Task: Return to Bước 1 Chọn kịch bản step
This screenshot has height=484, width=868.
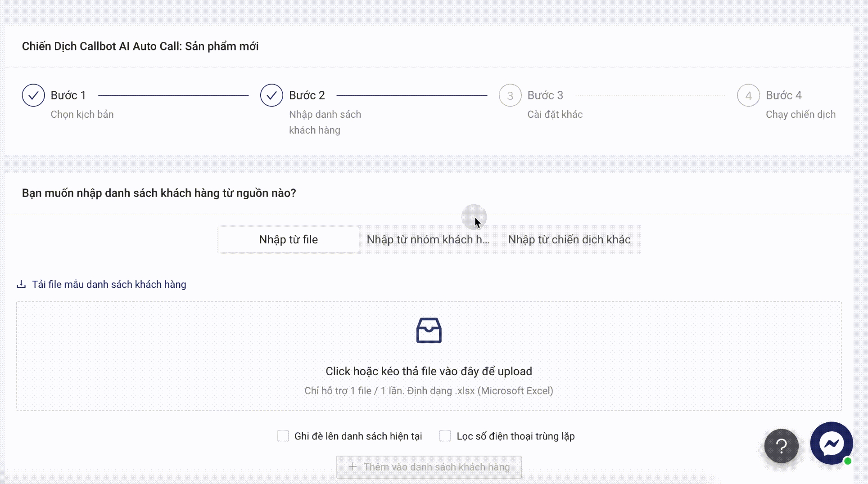Action: pyautogui.click(x=68, y=95)
